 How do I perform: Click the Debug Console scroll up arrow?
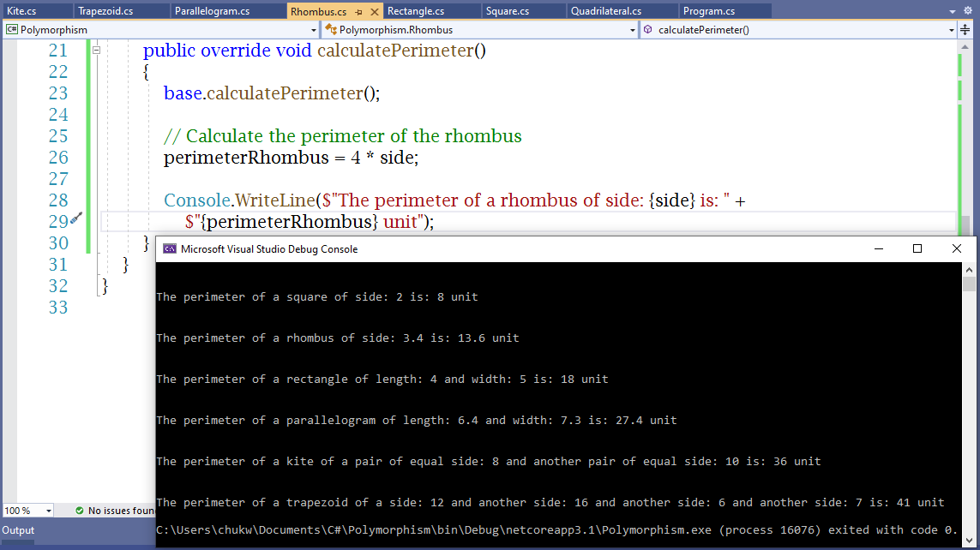coord(969,270)
